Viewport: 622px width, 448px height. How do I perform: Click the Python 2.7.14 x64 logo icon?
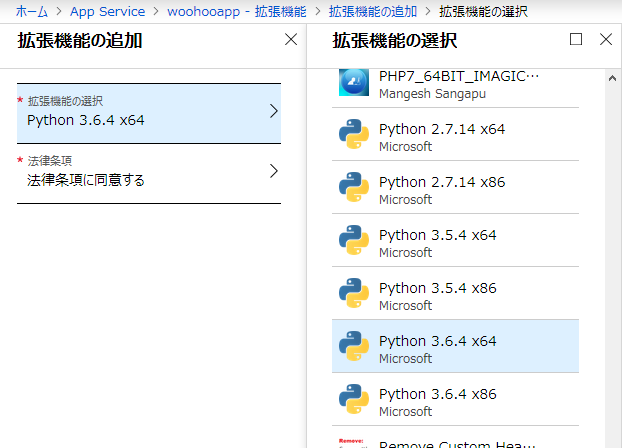coord(354,134)
